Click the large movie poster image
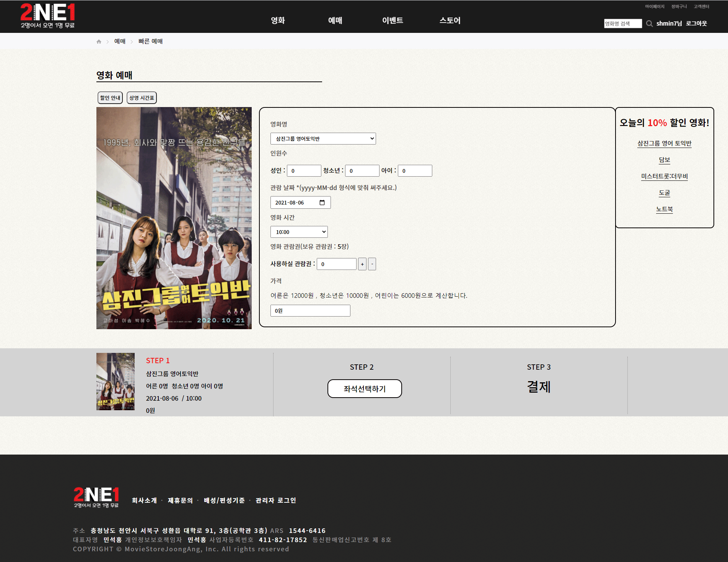 pos(174,218)
